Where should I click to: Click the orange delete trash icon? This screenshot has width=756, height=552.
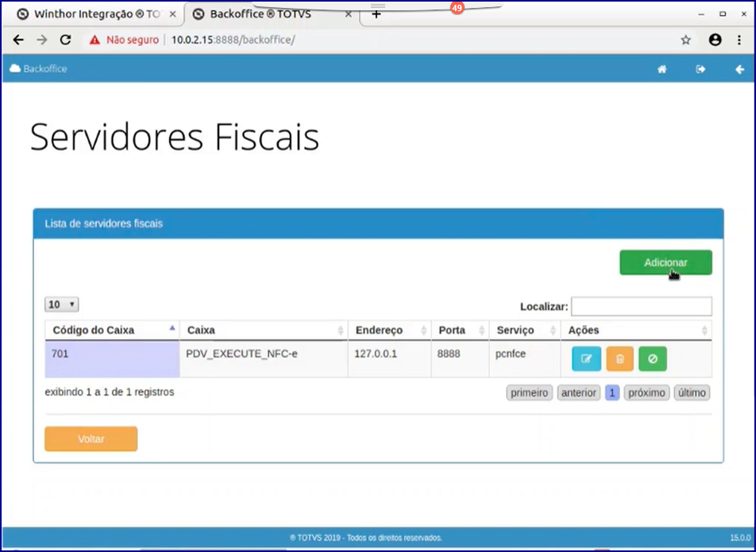pos(619,359)
